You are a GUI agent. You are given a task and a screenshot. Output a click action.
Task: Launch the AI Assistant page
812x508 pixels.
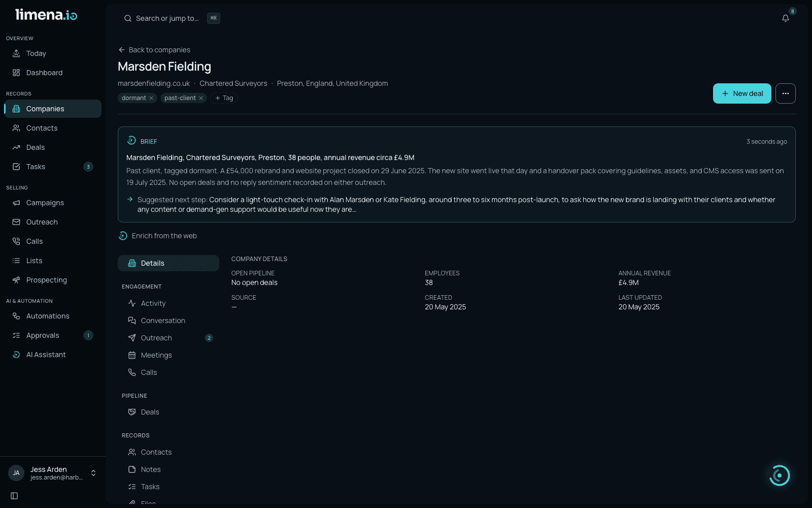53,355
